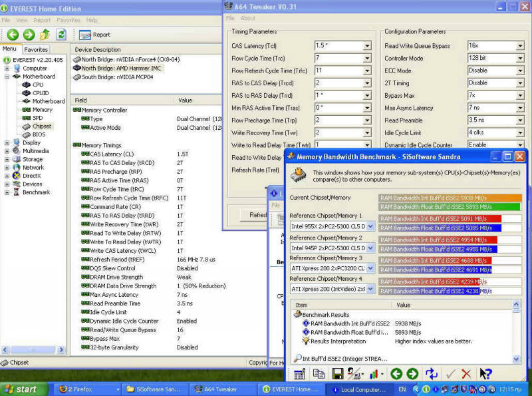Viewport: 532px width, 396px height.
Task: Open the Row Refresh Cycle Time (Trfc) dropdown
Action: tap(367, 71)
